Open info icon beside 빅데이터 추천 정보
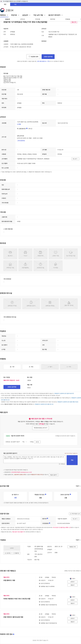 tap(13, 634)
